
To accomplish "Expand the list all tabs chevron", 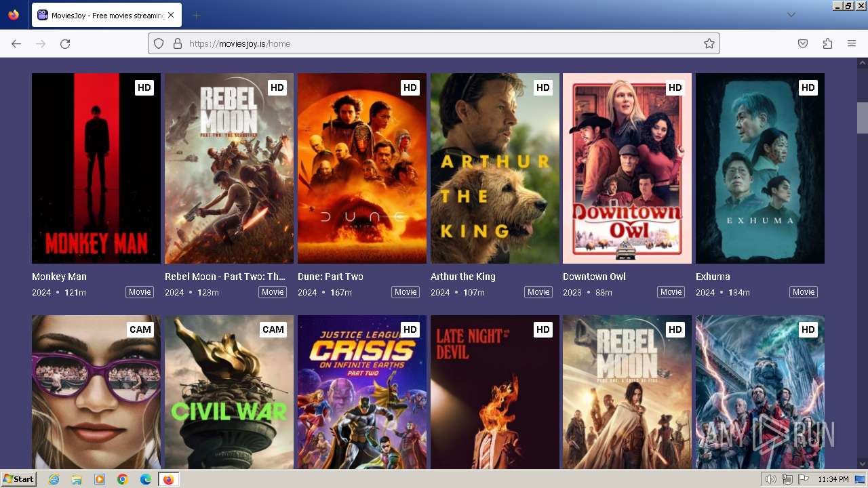I will click(x=791, y=15).
